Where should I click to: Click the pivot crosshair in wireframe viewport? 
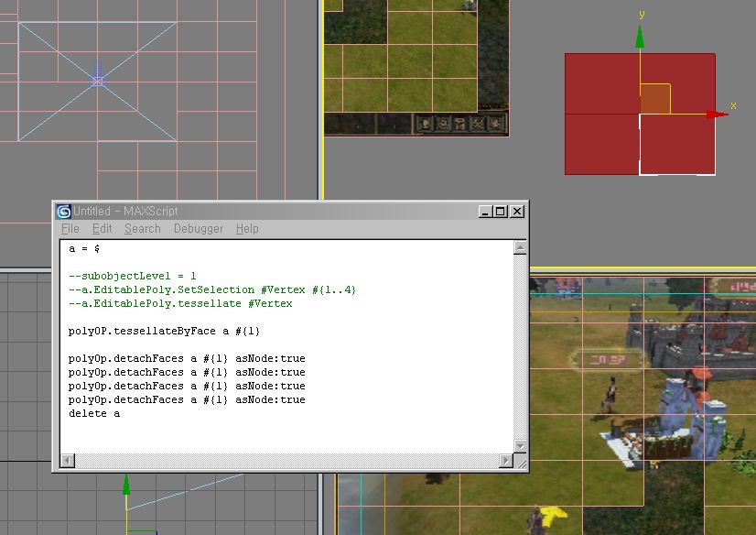97,81
